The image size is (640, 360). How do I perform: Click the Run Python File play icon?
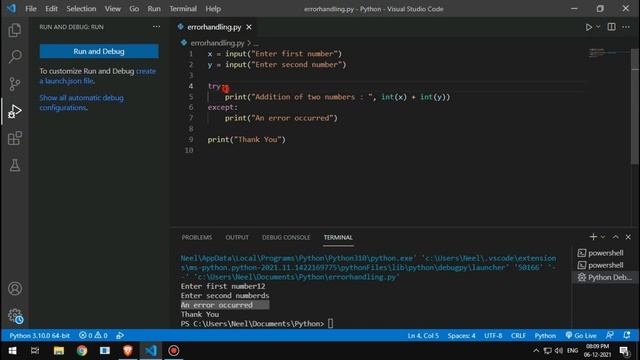pyautogui.click(x=589, y=27)
